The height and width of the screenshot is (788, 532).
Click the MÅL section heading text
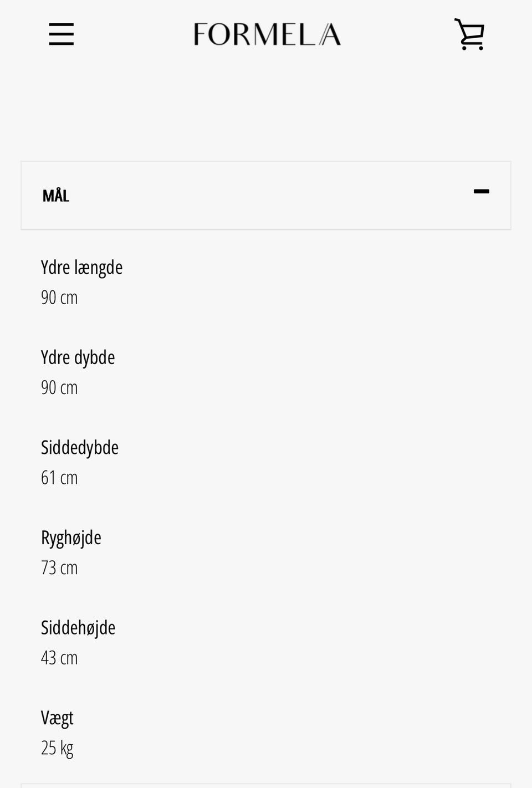pos(56,196)
